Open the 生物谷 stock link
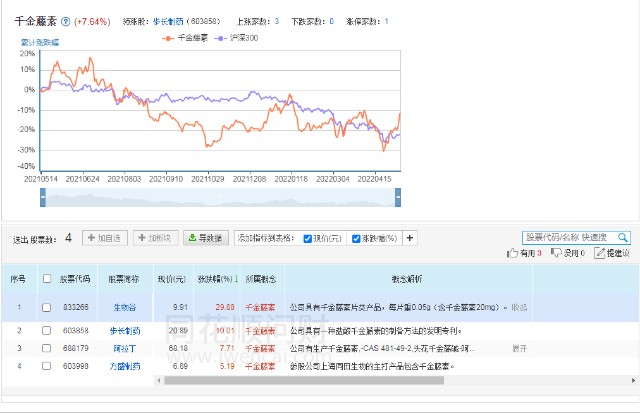The image size is (640, 413). 124,307
